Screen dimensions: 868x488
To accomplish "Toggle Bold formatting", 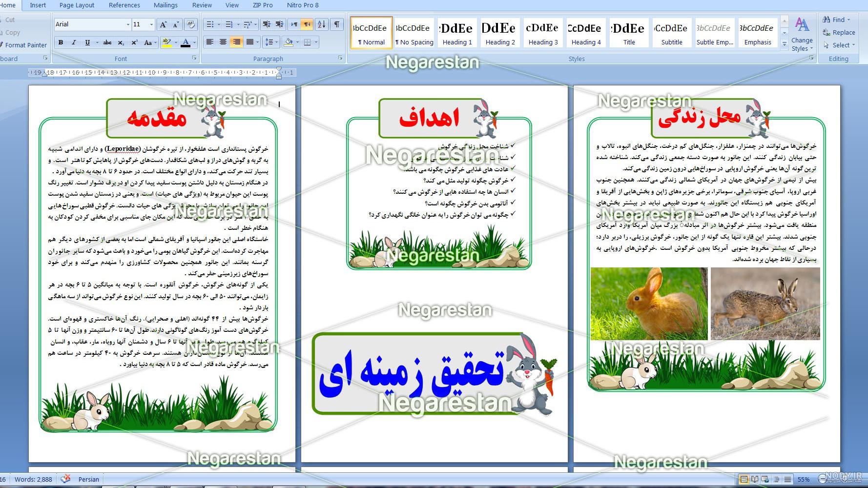I will click(61, 42).
